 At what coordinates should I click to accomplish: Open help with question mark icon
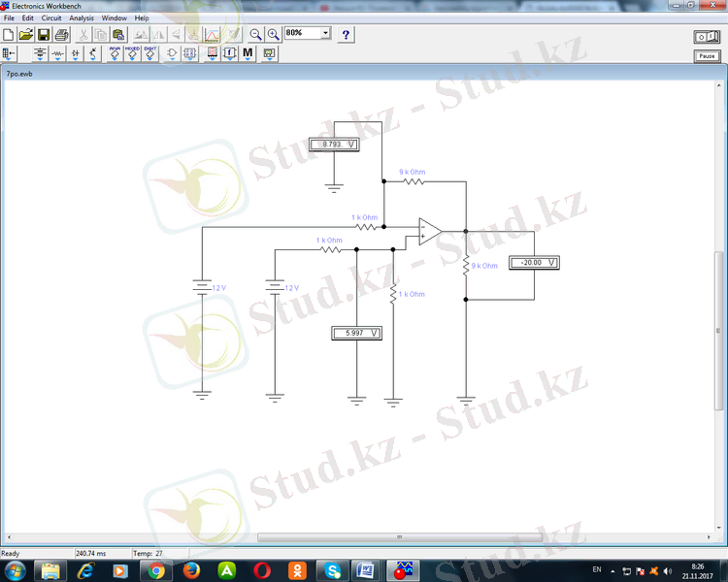(x=346, y=35)
